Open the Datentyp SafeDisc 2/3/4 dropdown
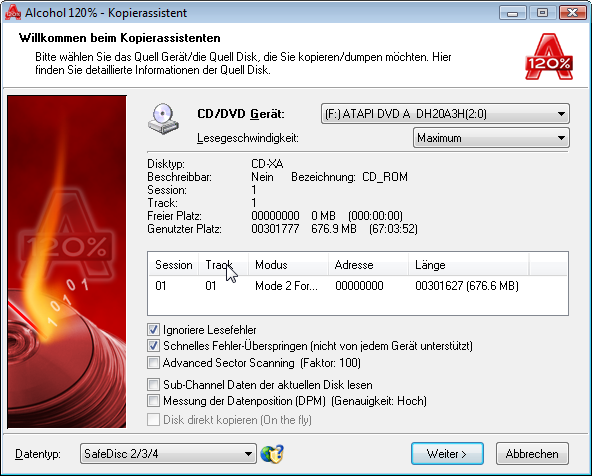592x476 pixels. 168,453
